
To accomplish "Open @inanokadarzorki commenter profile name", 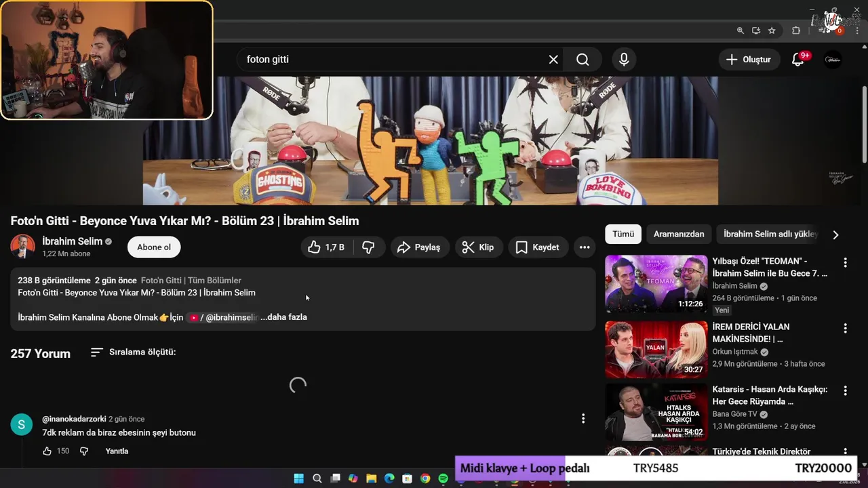I will 74,419.
